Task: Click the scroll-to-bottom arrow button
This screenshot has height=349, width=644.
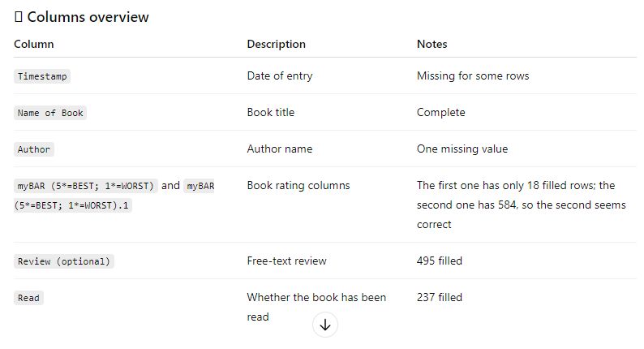Action: (325, 325)
